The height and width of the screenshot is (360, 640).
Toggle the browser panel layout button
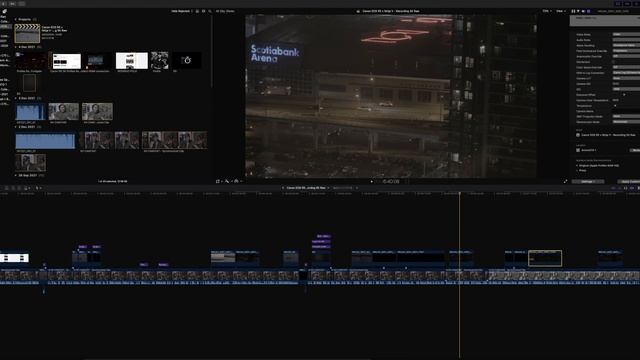point(618,4)
